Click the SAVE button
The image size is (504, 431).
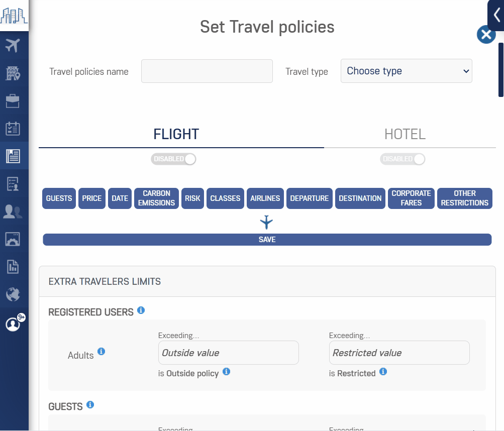[267, 240]
